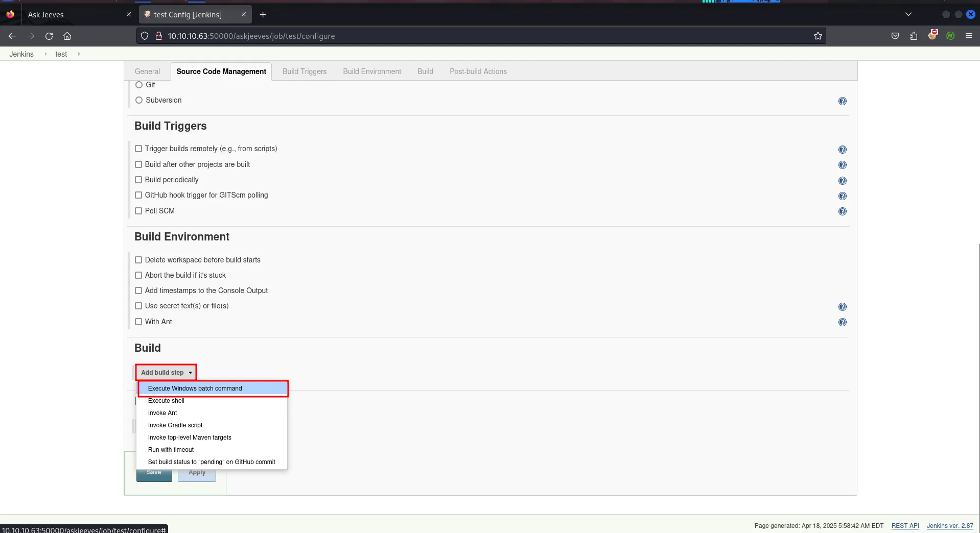Enable the Build periodically checkbox
Viewport: 980px width, 533px height.
point(138,180)
